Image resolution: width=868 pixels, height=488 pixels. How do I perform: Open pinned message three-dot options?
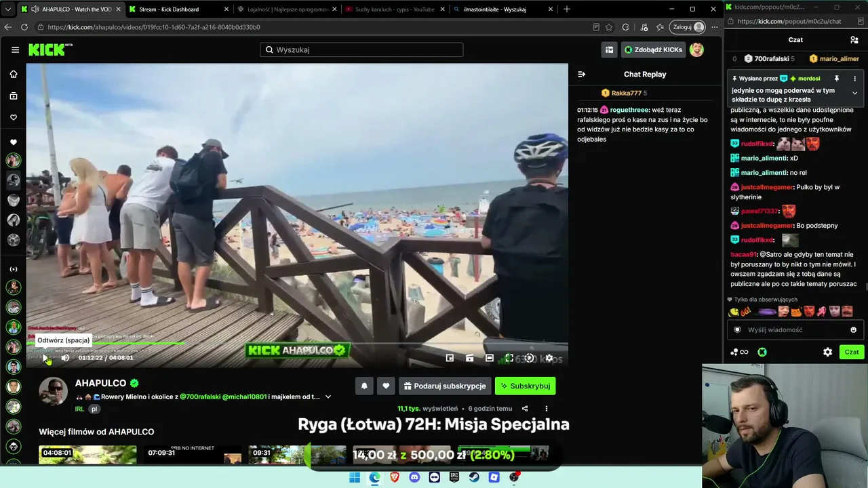[854, 79]
